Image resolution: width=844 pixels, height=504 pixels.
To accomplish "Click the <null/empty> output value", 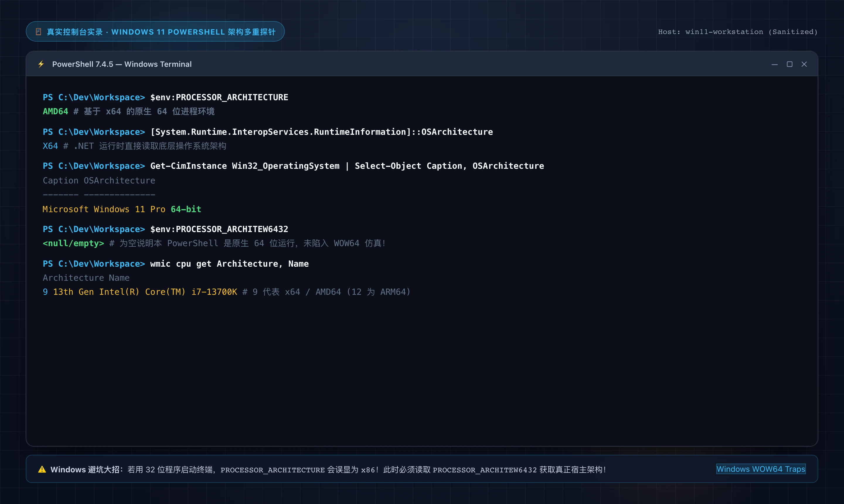I will [73, 244].
